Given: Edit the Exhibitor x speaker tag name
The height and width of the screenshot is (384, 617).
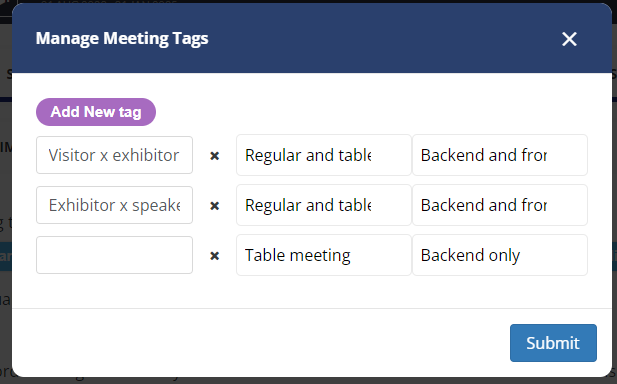Looking at the screenshot, I should 115,205.
